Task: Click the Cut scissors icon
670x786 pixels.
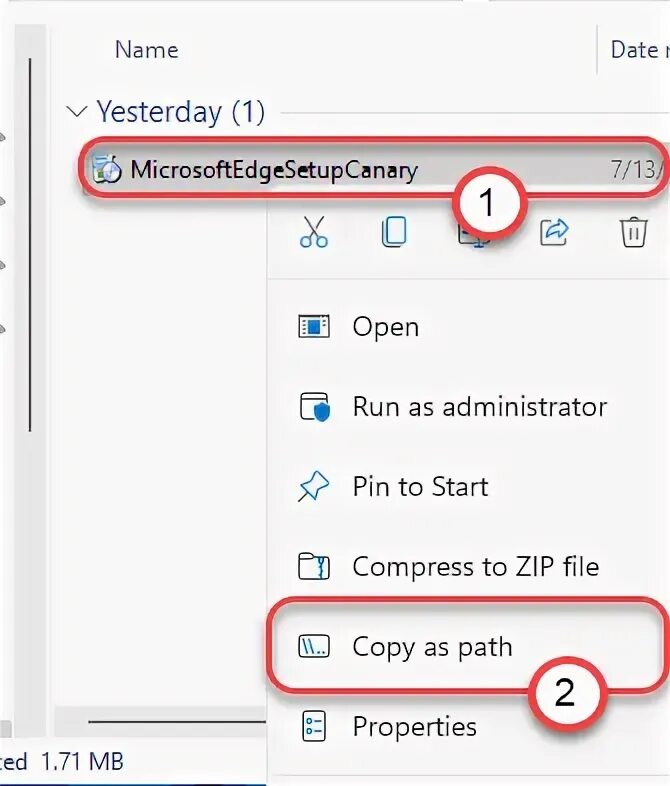Action: (314, 232)
